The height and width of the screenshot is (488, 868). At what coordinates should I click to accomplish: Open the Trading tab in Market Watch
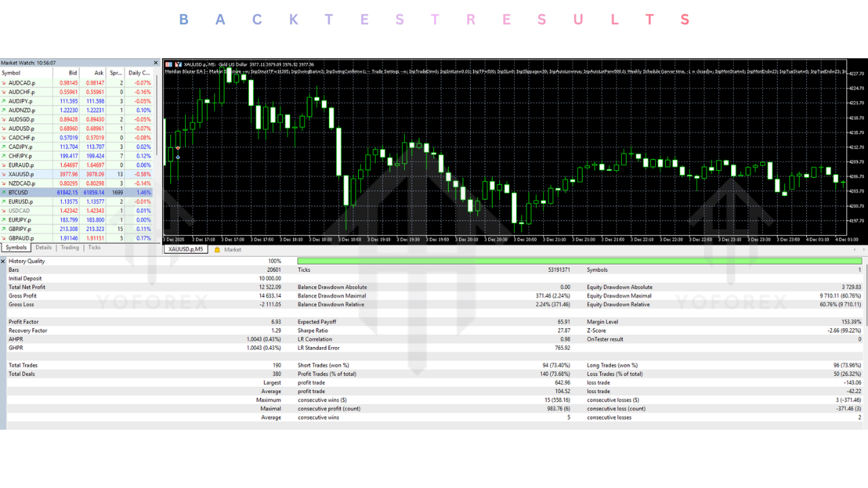(70, 247)
